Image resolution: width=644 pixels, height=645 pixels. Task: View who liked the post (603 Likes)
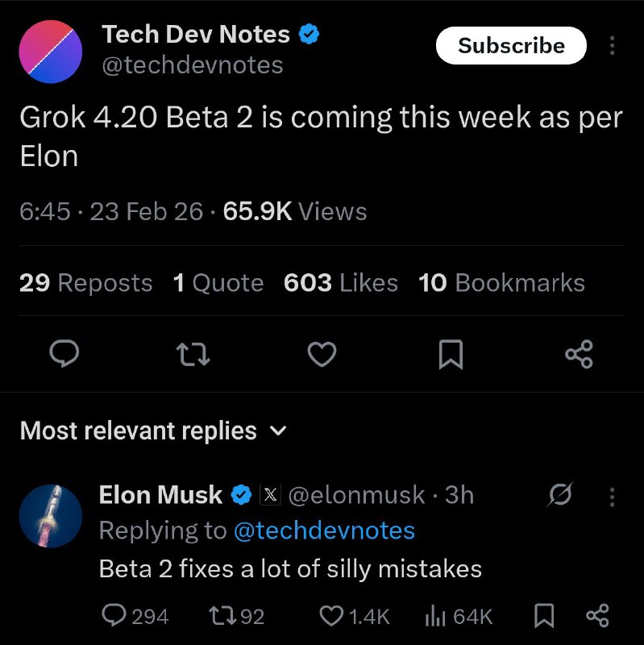tap(339, 283)
